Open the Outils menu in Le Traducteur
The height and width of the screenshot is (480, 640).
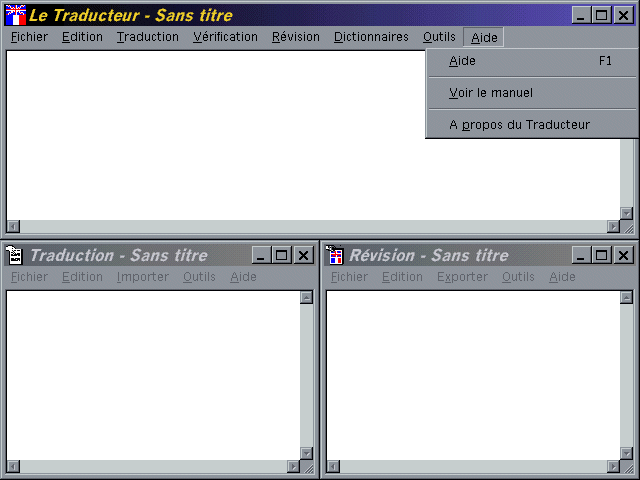click(x=439, y=37)
